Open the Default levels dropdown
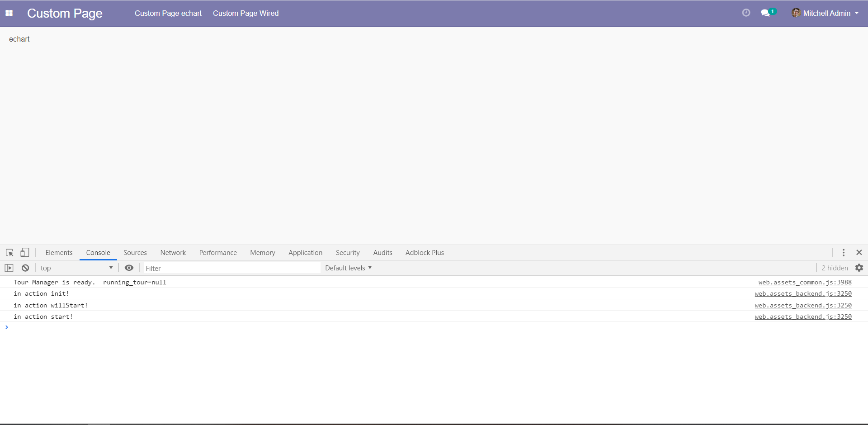This screenshot has width=868, height=425. click(348, 268)
